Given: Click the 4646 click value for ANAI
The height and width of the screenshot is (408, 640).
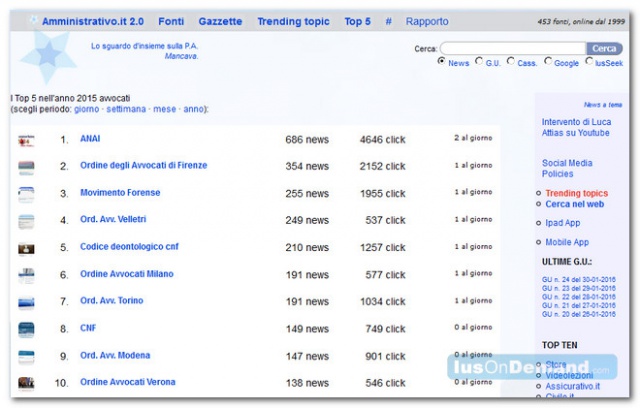Looking at the screenshot, I should pyautogui.click(x=382, y=140).
